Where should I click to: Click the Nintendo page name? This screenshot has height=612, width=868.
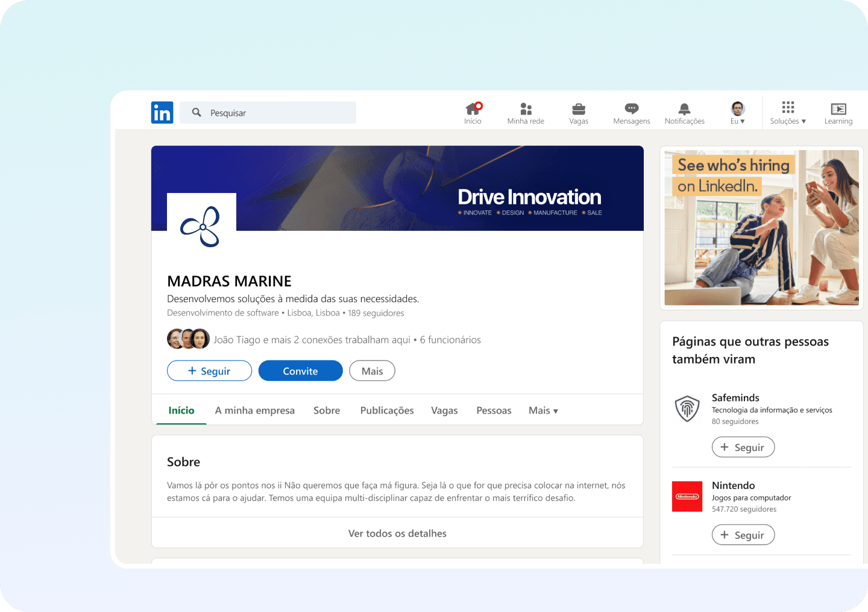tap(733, 485)
